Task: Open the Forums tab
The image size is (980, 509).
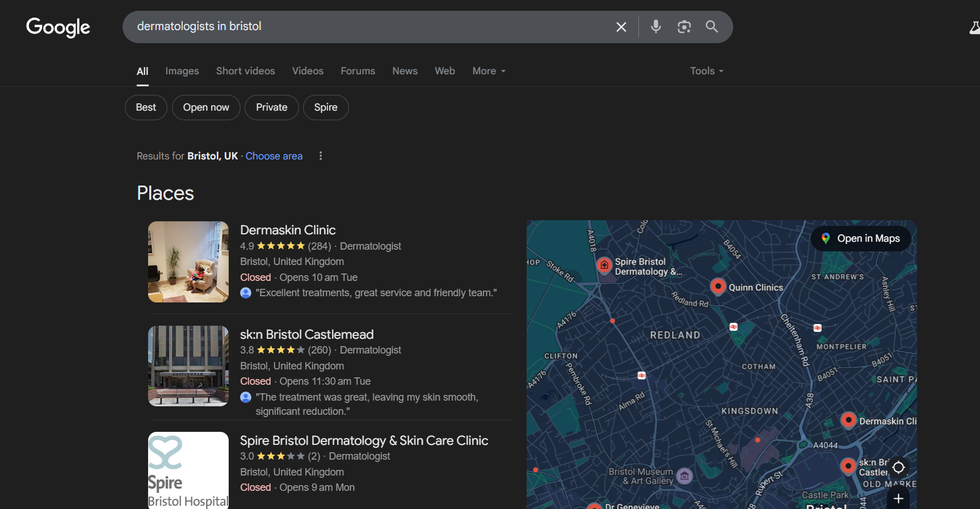Action: click(x=358, y=71)
